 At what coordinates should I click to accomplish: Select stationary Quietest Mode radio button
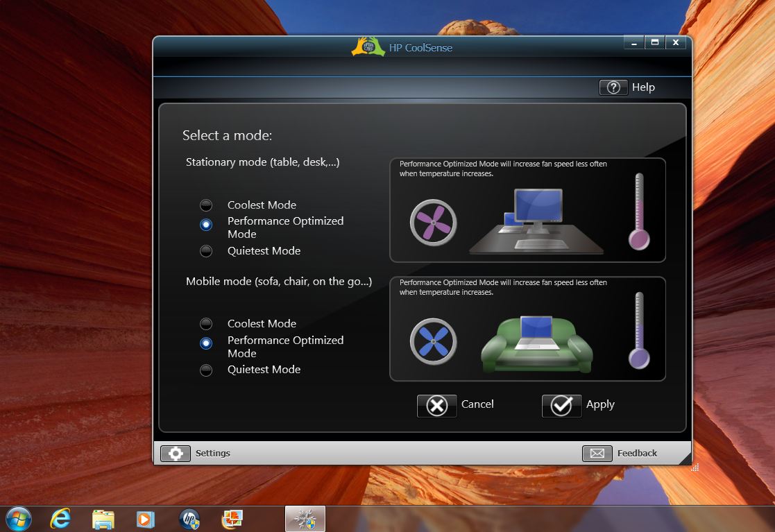pos(206,251)
